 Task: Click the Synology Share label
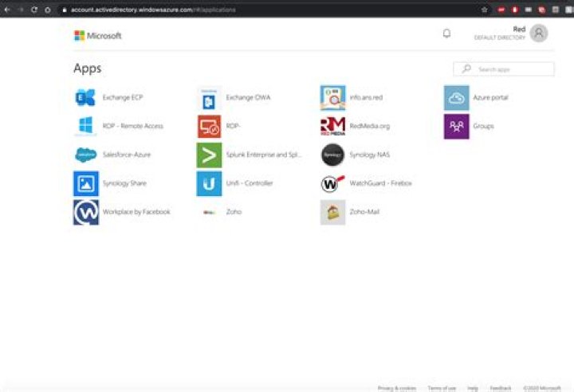[124, 183]
